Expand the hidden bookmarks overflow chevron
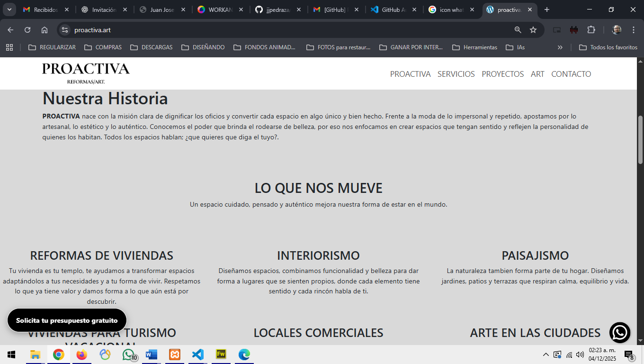Viewport: 644px width, 364px height. click(560, 47)
